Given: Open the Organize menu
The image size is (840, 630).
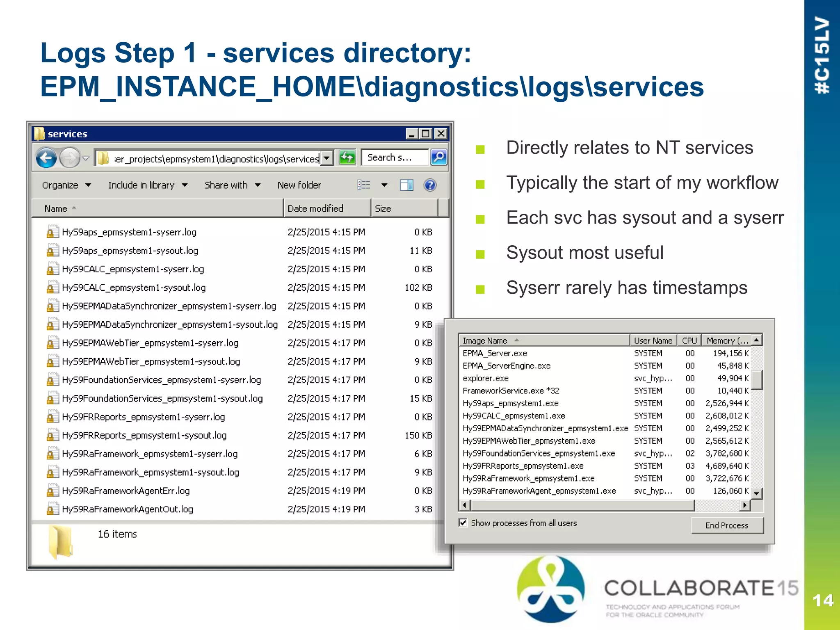Looking at the screenshot, I should [x=66, y=185].
